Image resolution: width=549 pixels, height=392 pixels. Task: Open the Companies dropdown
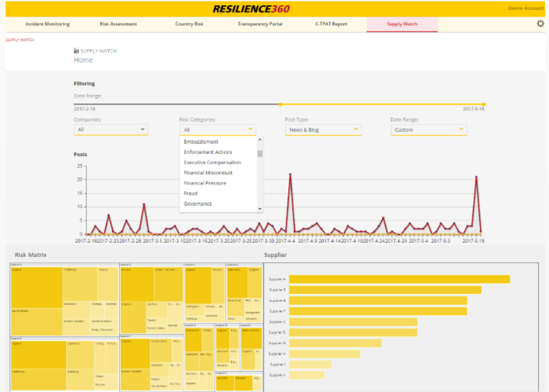pos(111,130)
